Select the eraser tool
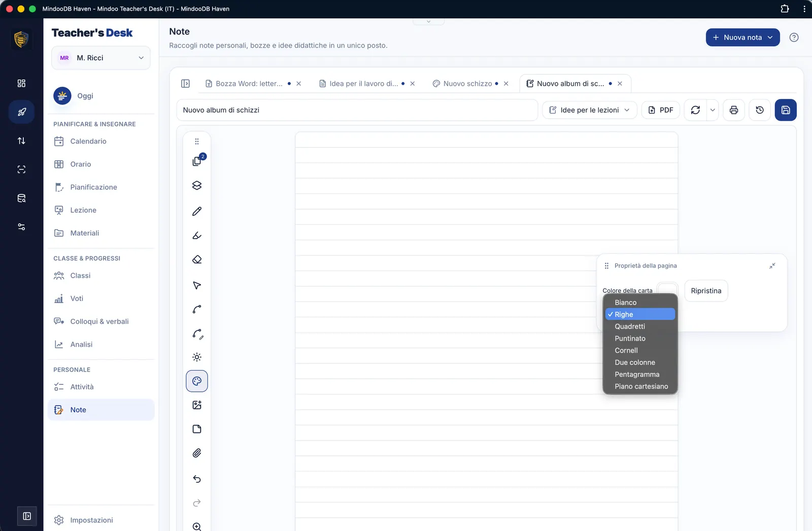The width and height of the screenshot is (812, 531). (197, 260)
